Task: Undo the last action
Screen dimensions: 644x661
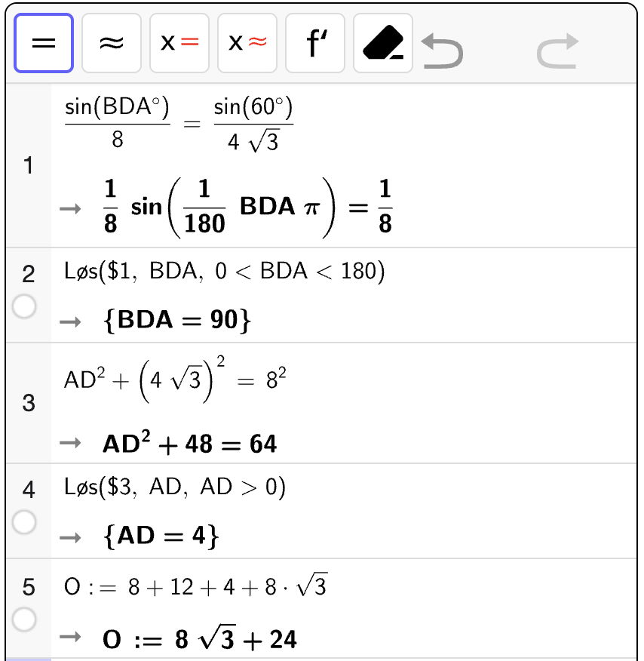Action: click(x=443, y=51)
